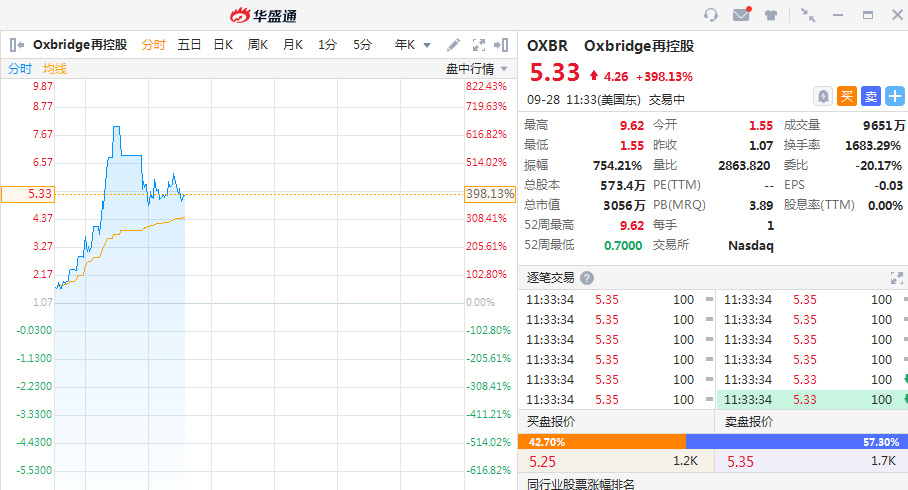The height and width of the screenshot is (490, 908).
Task: Switch to the 日K daily candlestick tab
Action: [x=223, y=45]
